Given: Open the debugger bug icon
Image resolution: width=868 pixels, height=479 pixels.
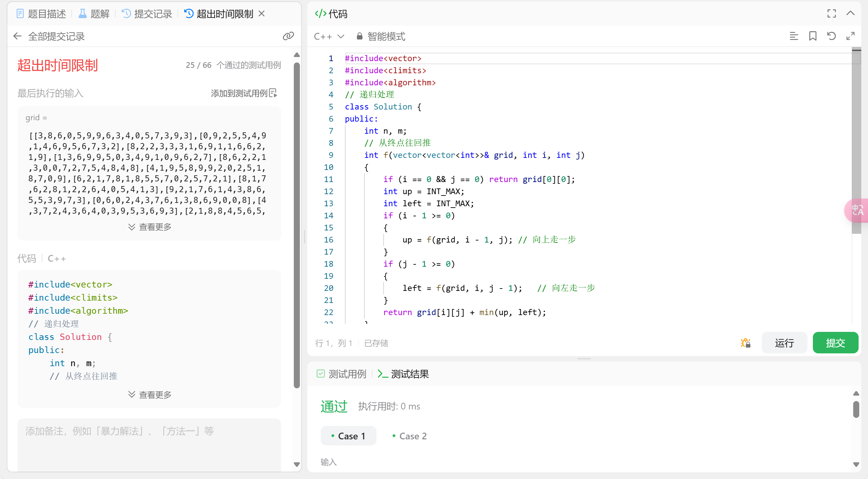Looking at the screenshot, I should coord(745,343).
